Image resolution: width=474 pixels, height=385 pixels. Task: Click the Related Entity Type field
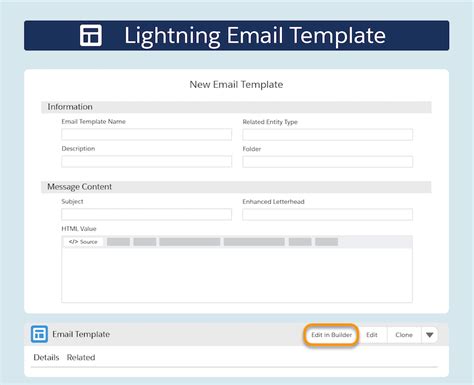(x=328, y=134)
